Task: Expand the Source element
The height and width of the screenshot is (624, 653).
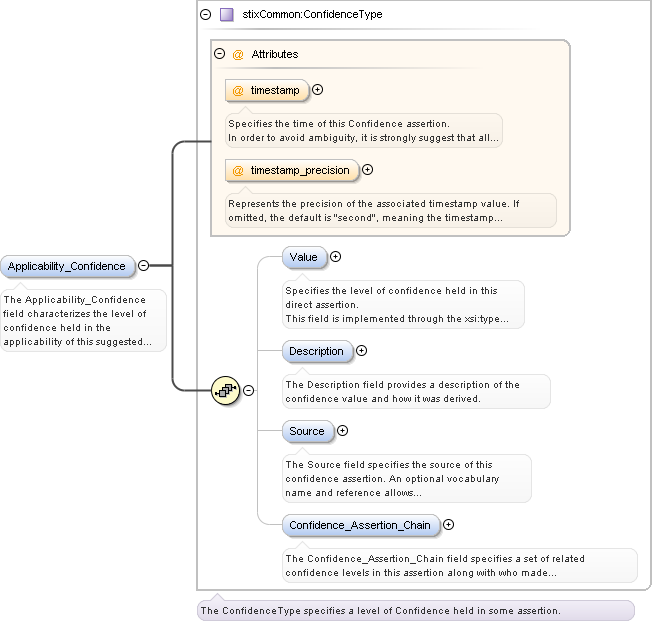Action: pos(342,431)
